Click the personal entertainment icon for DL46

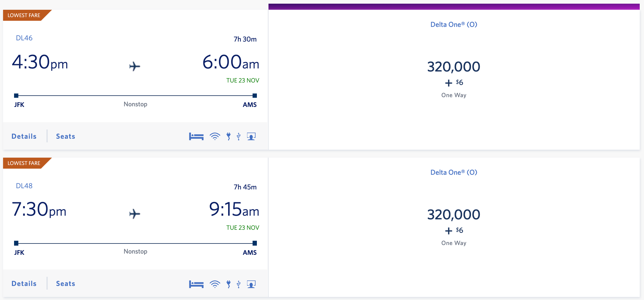(x=251, y=136)
